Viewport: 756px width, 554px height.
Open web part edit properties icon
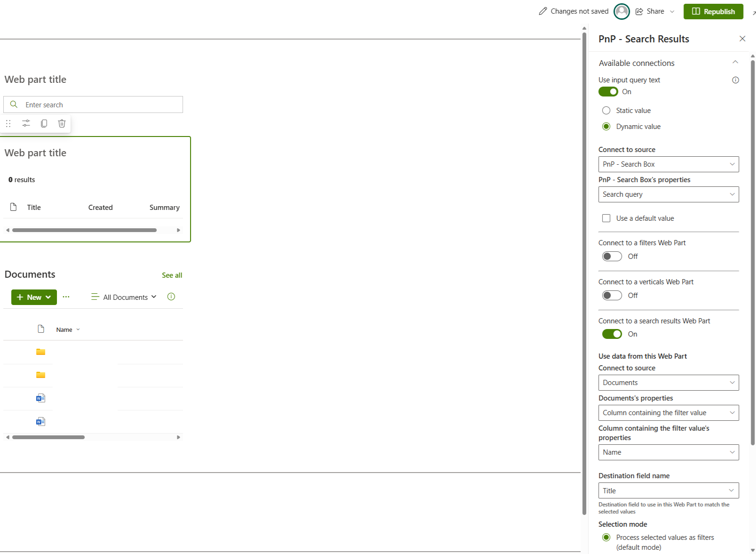[x=26, y=123]
